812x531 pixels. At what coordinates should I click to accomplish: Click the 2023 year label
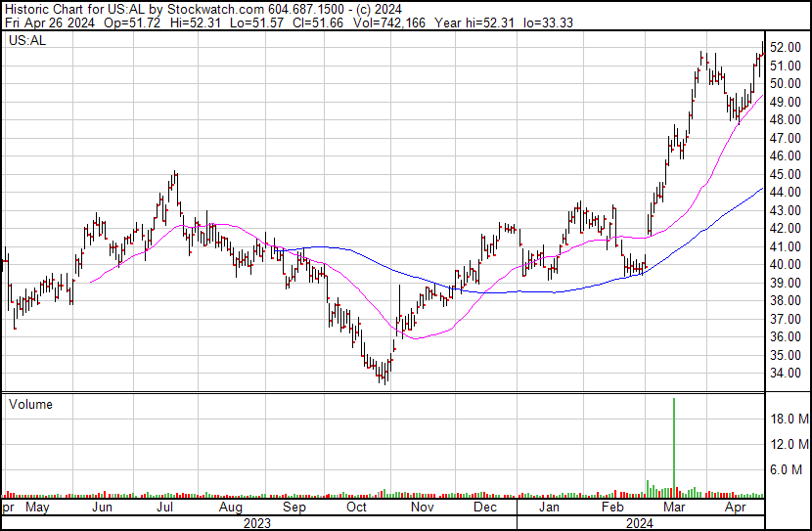pos(256,523)
